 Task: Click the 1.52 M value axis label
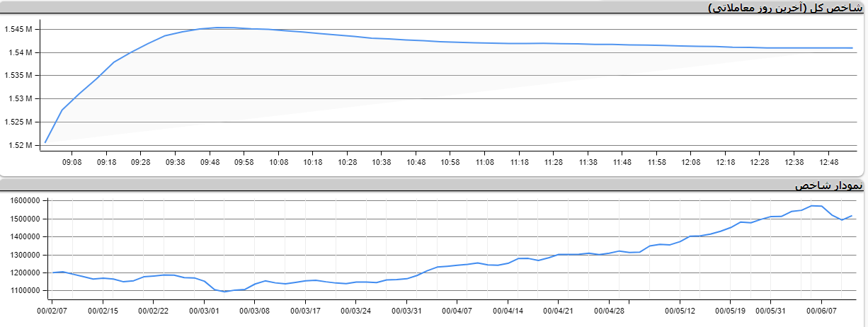[x=21, y=145]
